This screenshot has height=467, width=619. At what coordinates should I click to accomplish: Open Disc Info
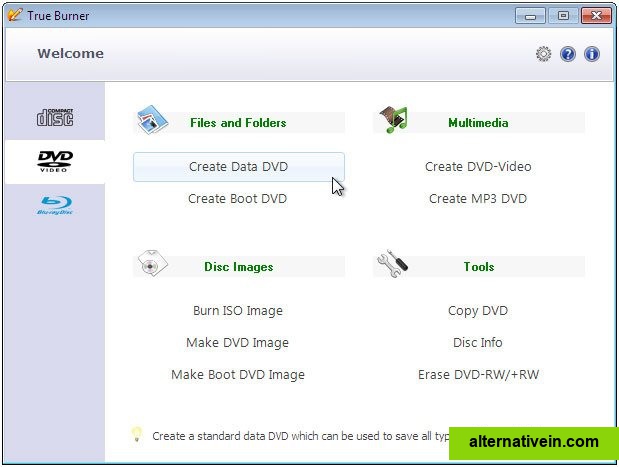pos(478,343)
